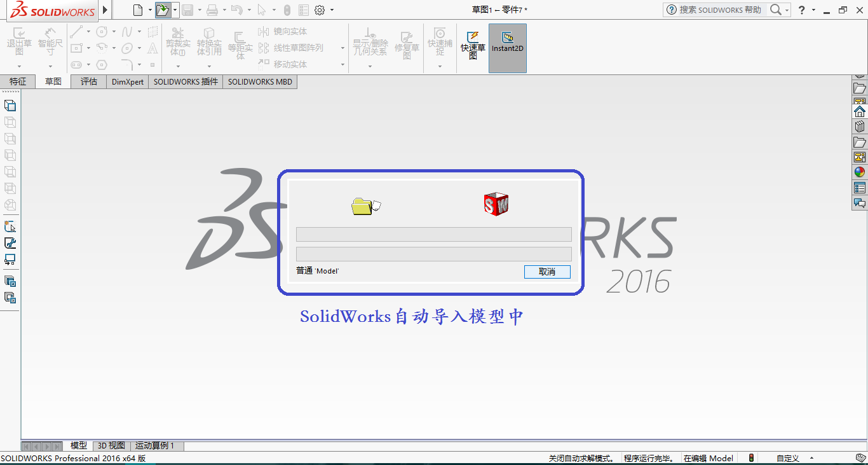Viewport: 868px width, 465px height.
Task: Expand the Help question-mark dropdown arrow
Action: (813, 10)
